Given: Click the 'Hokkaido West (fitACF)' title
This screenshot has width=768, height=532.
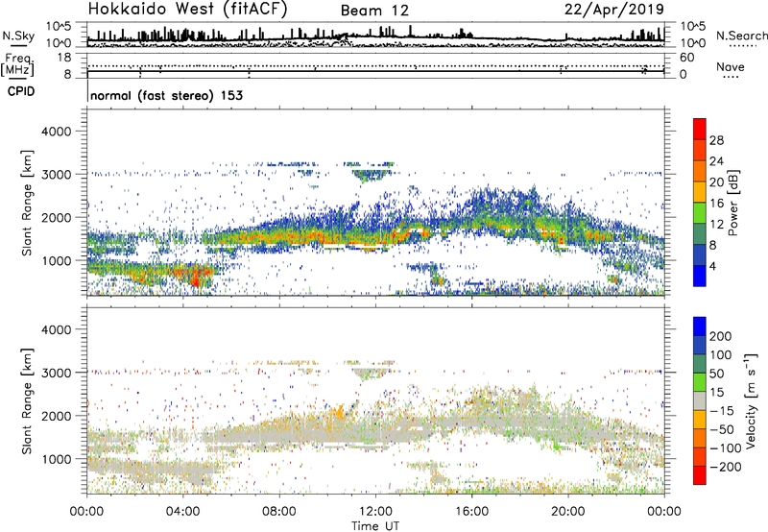Looking at the screenshot, I should pyautogui.click(x=187, y=9).
